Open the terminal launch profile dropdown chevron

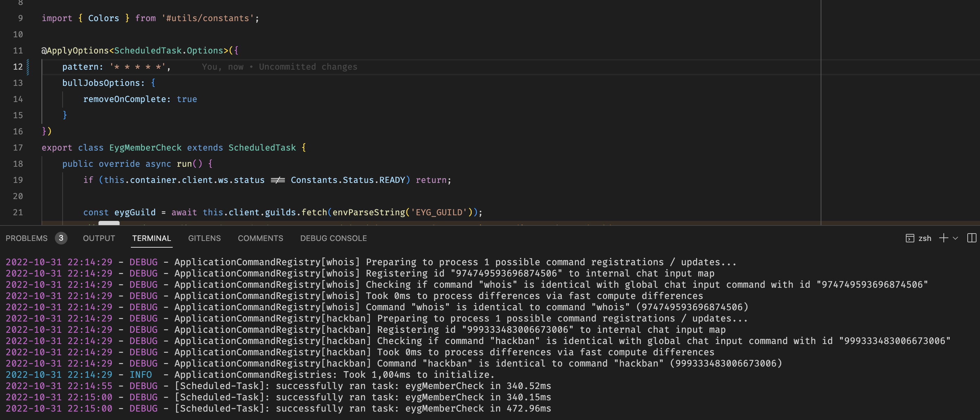955,238
